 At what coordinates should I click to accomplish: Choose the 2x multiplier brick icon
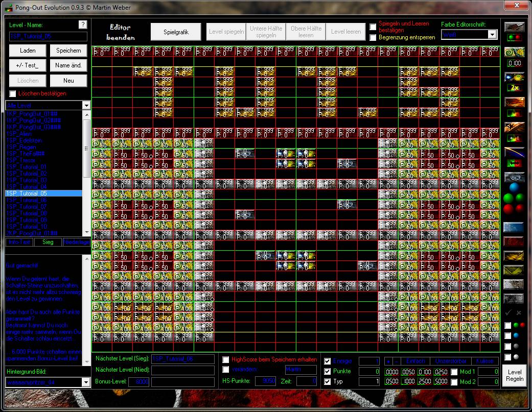click(x=514, y=87)
